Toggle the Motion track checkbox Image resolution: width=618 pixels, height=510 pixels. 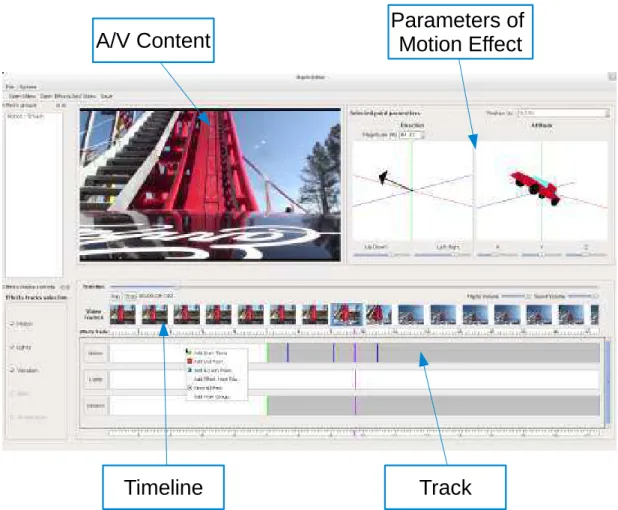point(12,324)
